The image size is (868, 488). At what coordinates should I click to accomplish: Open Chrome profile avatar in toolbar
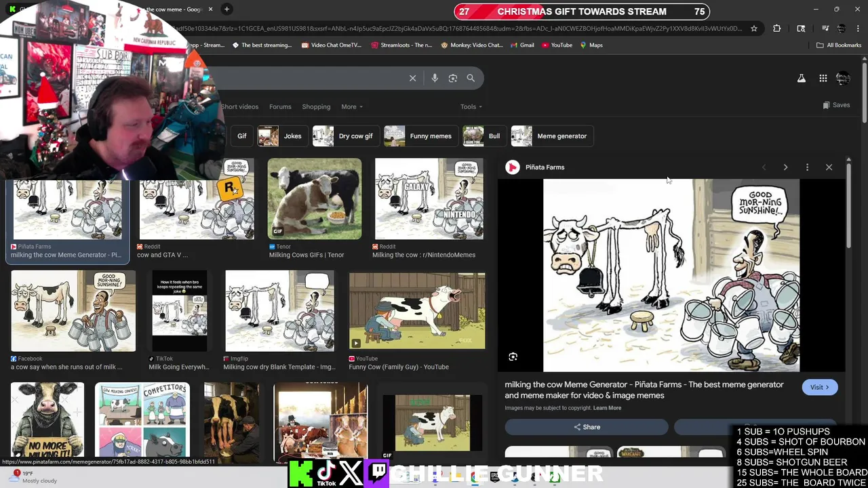point(841,28)
